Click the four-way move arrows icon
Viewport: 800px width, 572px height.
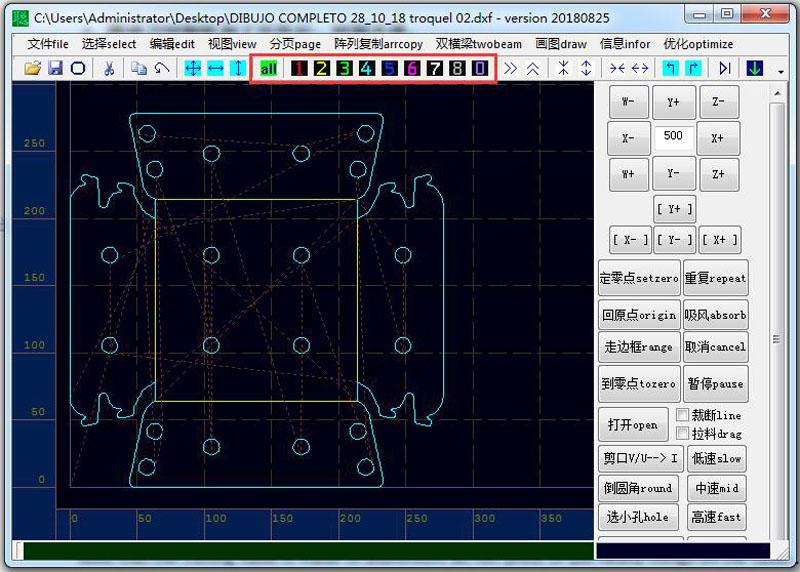pyautogui.click(x=193, y=68)
